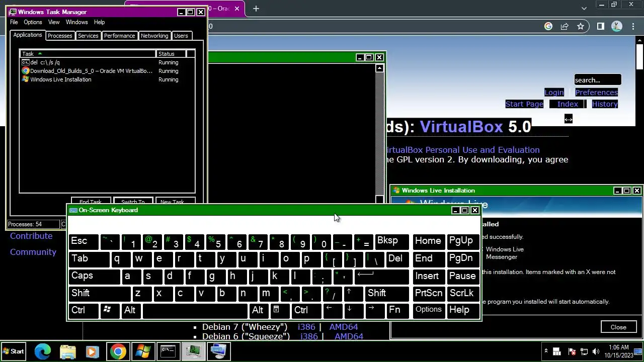Toggle Caps key on On-Screen Keyboard

click(x=94, y=277)
